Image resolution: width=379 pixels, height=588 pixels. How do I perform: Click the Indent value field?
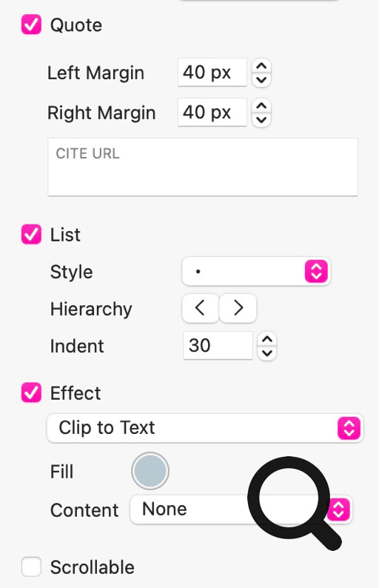point(218,345)
